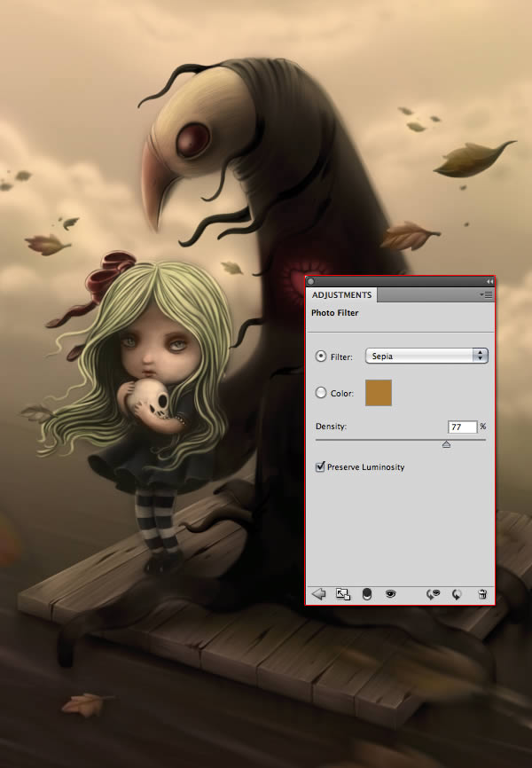
Task: Return to the adjustment list via the back arrow
Action: coord(319,594)
